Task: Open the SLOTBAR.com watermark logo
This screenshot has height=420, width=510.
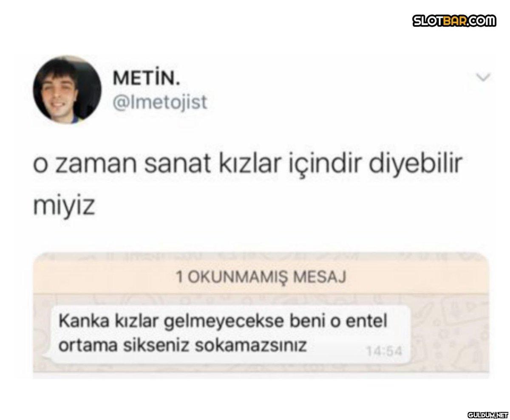Action: pyautogui.click(x=454, y=20)
